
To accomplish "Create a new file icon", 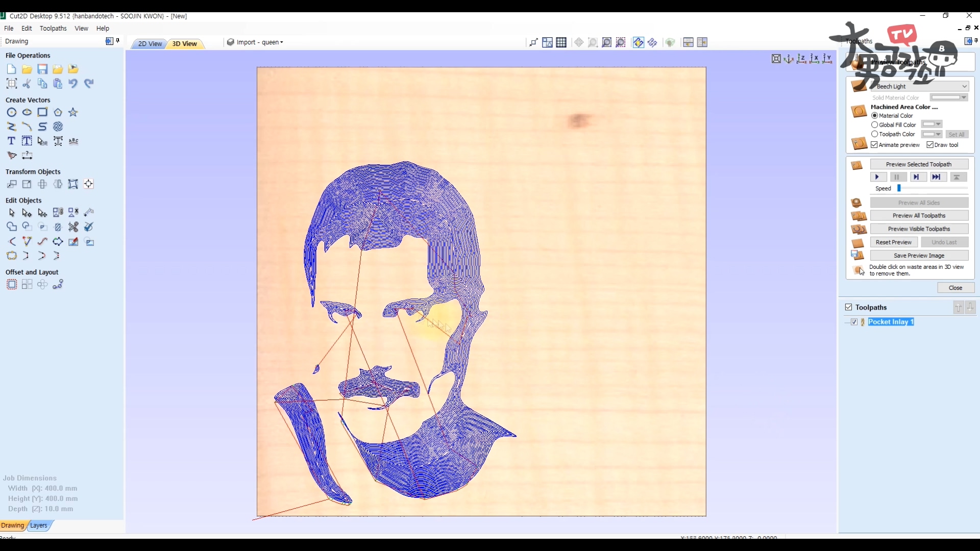I will point(11,69).
